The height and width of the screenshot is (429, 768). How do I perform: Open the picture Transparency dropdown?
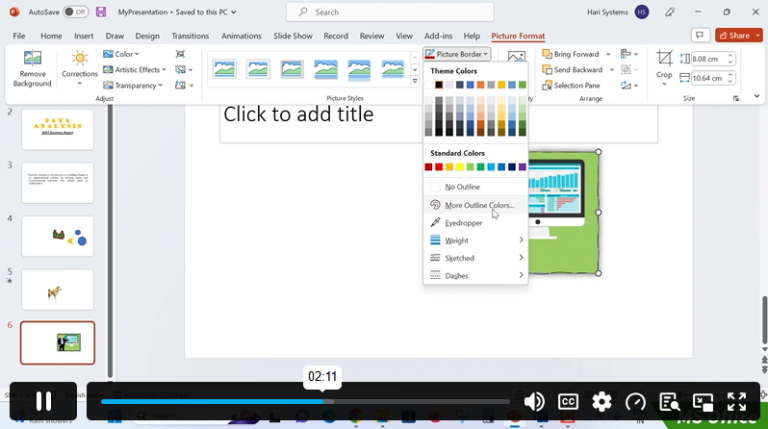(x=133, y=85)
